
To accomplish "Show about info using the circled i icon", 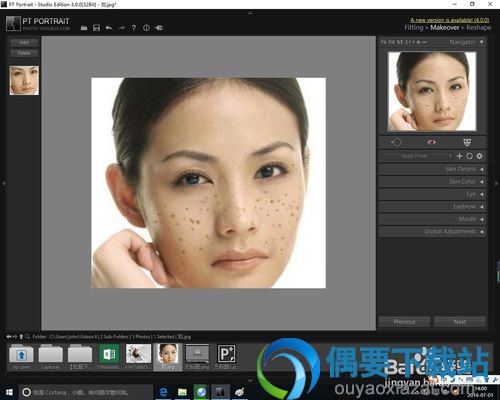I will 146,28.
